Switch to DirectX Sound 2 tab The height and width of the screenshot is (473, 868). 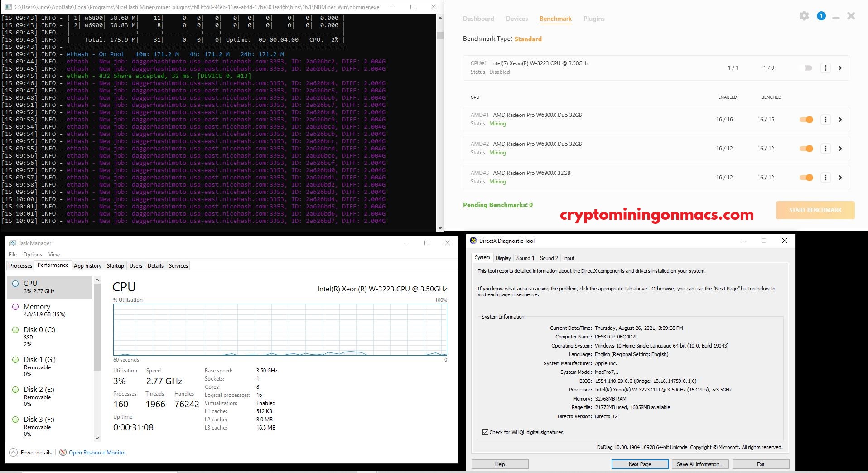549,258
